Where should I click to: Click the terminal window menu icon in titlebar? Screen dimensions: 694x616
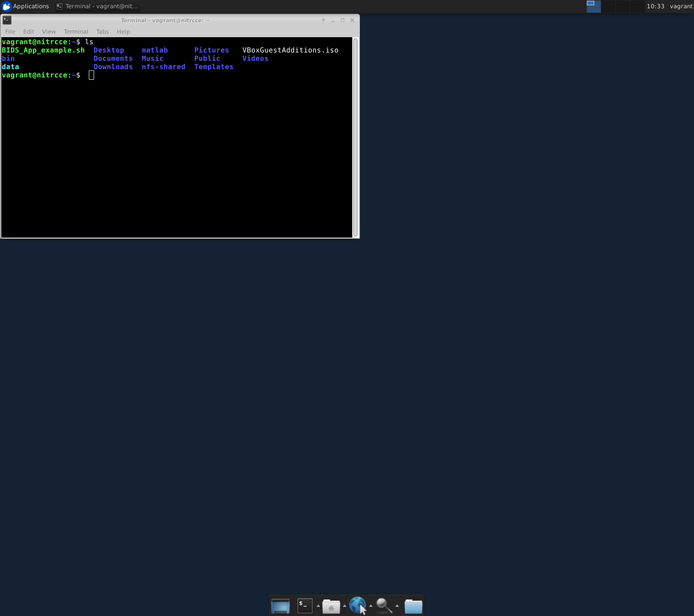[x=7, y=20]
